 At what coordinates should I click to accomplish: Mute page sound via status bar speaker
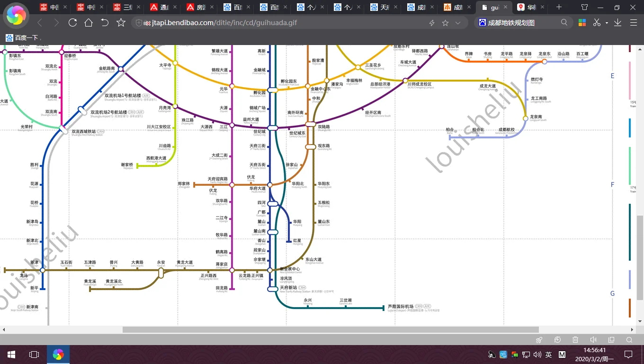tap(593, 340)
